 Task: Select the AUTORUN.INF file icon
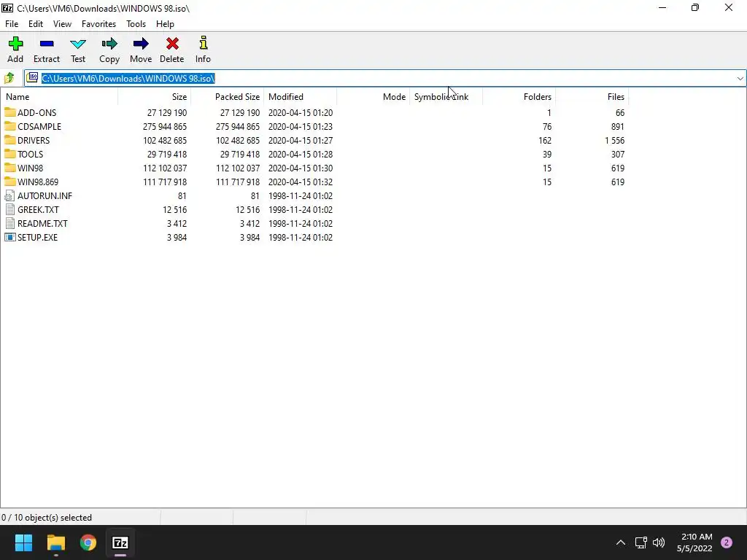pyautogui.click(x=9, y=195)
